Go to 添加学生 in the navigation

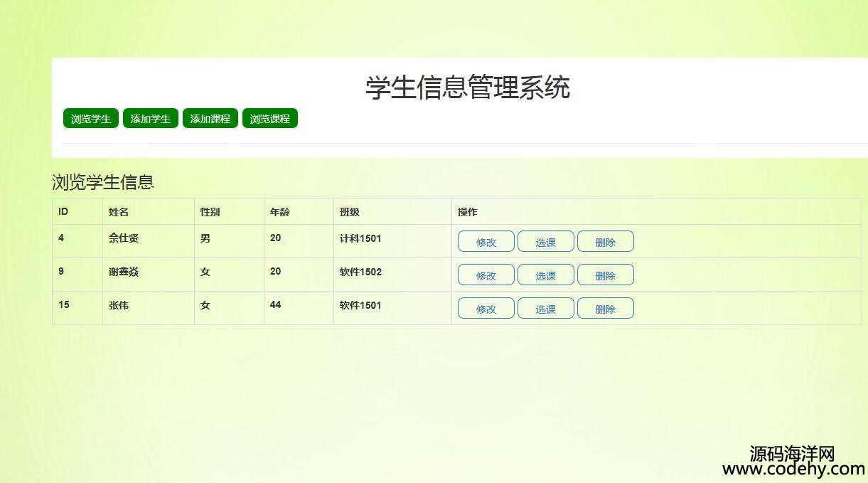tap(151, 119)
